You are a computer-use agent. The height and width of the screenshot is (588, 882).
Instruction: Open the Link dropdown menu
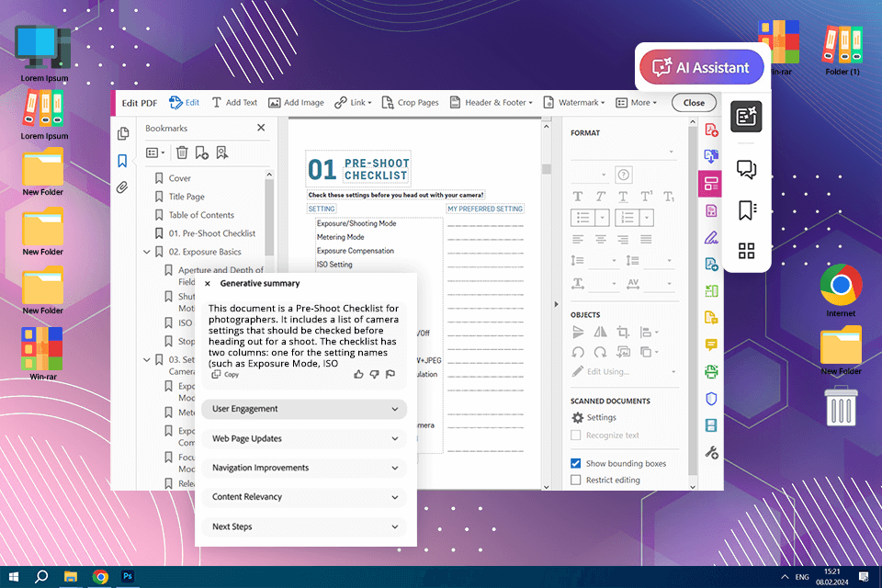click(353, 102)
